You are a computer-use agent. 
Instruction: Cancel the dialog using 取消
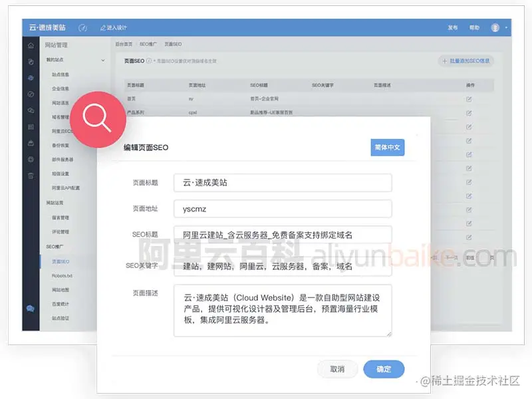[x=338, y=369]
